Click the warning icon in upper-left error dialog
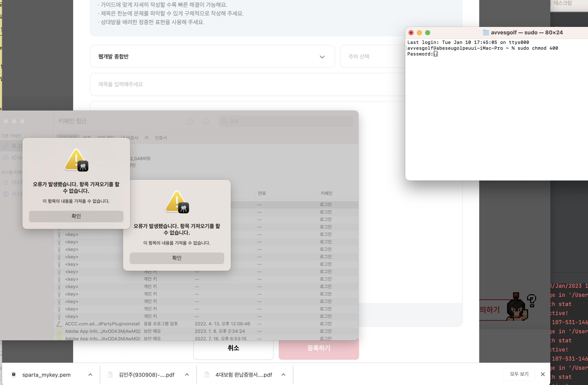This screenshot has height=385, width=588. [76, 160]
